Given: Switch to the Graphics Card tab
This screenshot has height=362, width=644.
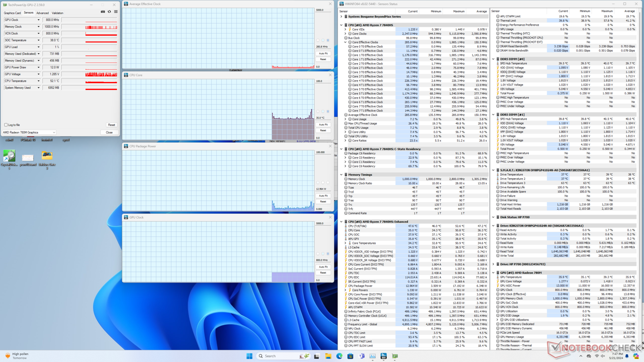Looking at the screenshot, I should coord(12,13).
